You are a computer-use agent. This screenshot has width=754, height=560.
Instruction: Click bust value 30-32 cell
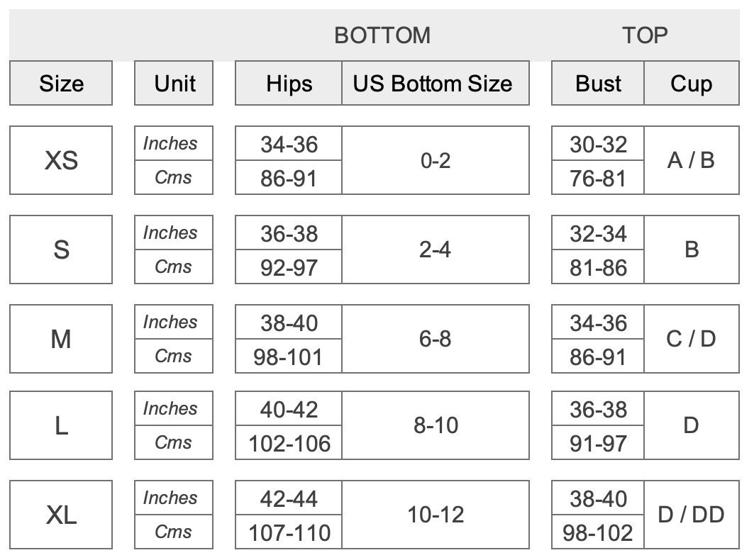[598, 143]
